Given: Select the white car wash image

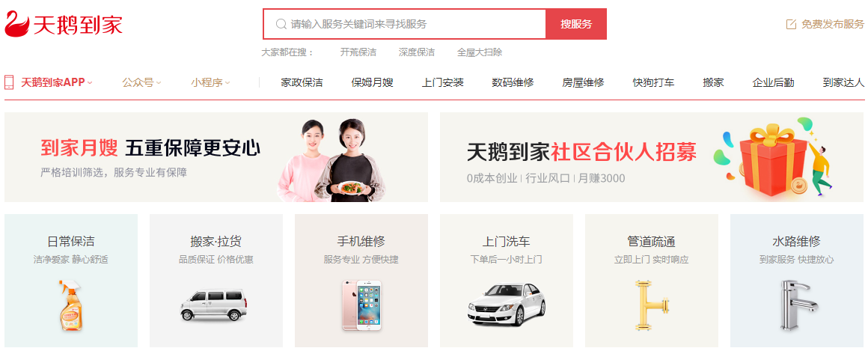Looking at the screenshot, I should (x=507, y=305).
